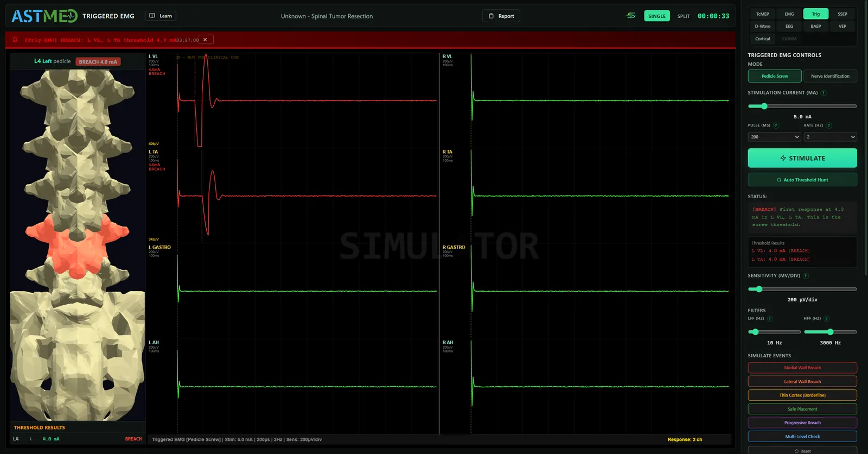Adjust the sensitivity slider
Viewport: 868px width, 454px height.
pyautogui.click(x=802, y=289)
